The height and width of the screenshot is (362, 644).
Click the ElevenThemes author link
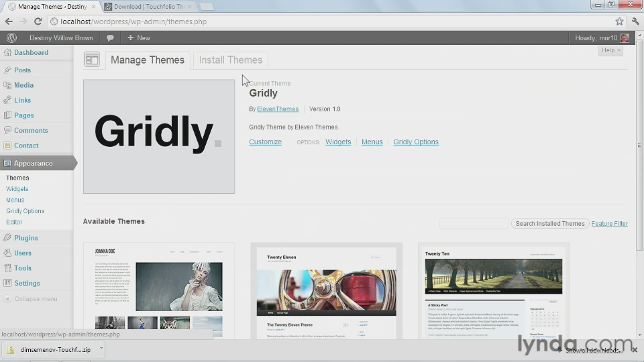click(x=278, y=109)
